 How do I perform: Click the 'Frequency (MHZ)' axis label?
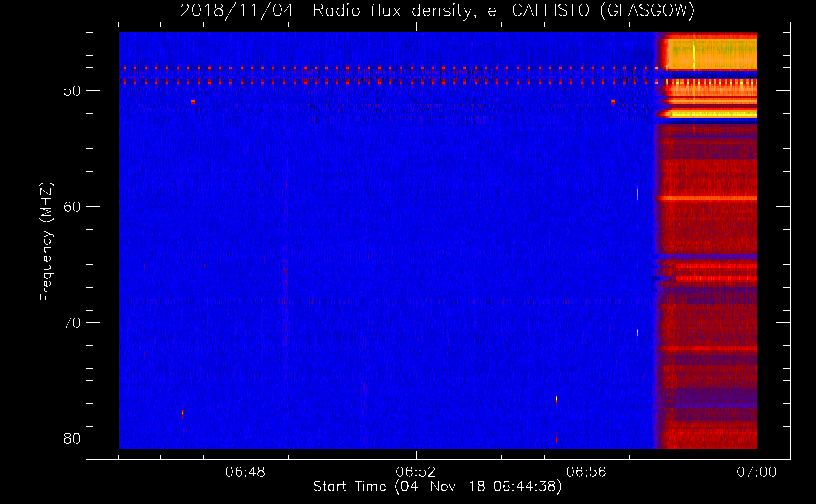[x=46, y=242]
